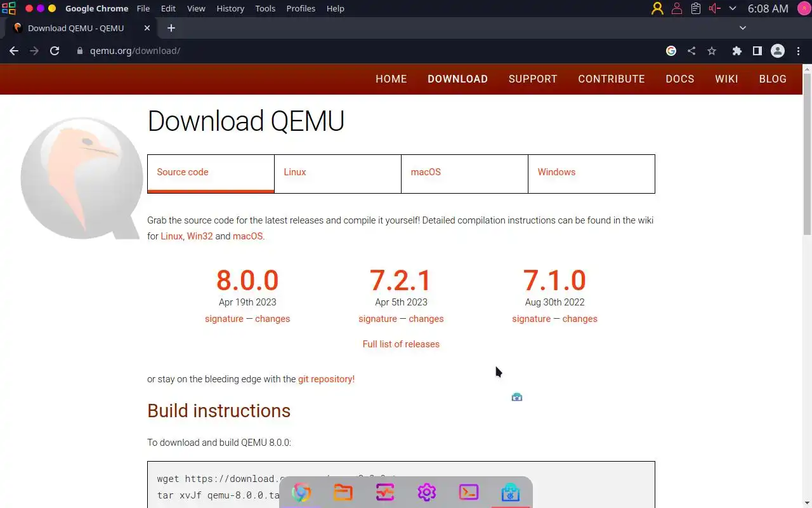The height and width of the screenshot is (508, 812).
Task: Open the system monitor dock icon
Action: 385,492
